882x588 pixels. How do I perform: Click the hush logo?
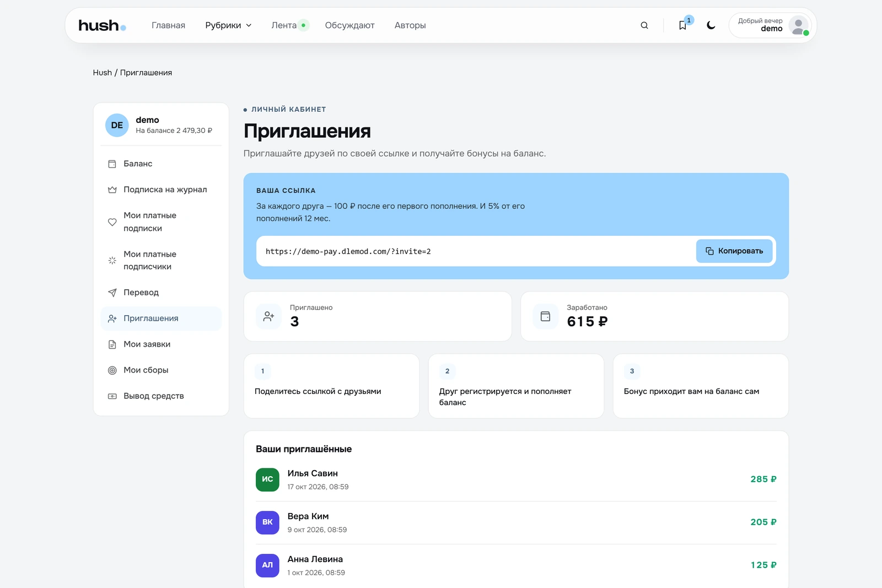point(102,25)
